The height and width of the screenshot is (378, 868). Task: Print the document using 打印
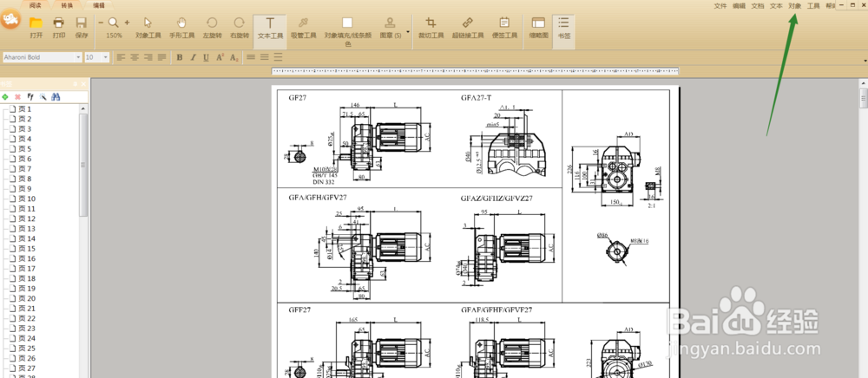point(59,27)
